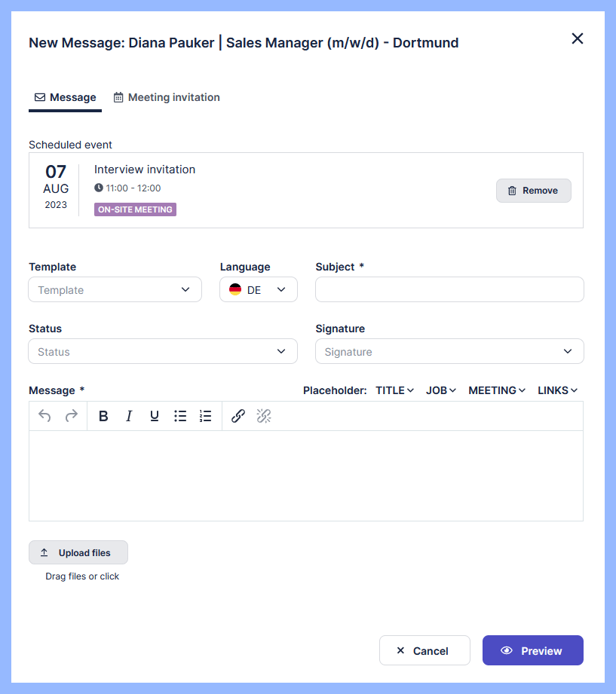Toggle bold formatting in message editor
Image resolution: width=616 pixels, height=694 pixels.
(104, 416)
